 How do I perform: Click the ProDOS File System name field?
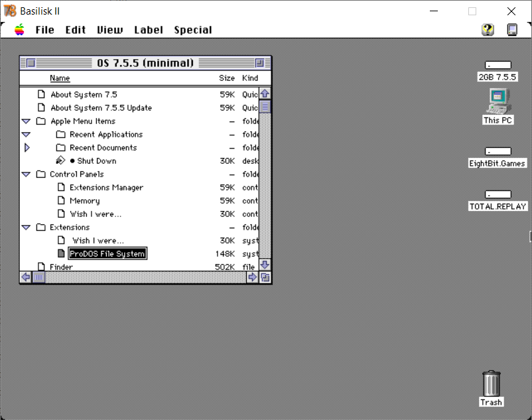tap(107, 253)
